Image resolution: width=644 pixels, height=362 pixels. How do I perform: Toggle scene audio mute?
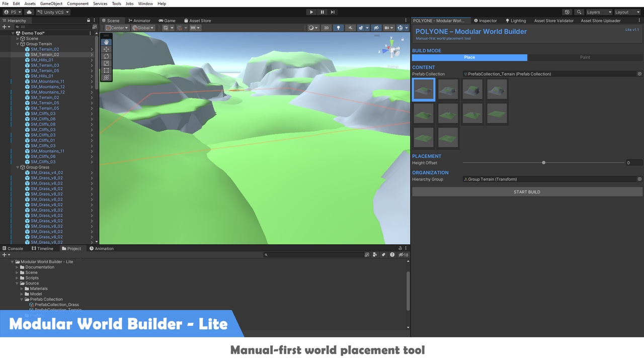point(350,28)
